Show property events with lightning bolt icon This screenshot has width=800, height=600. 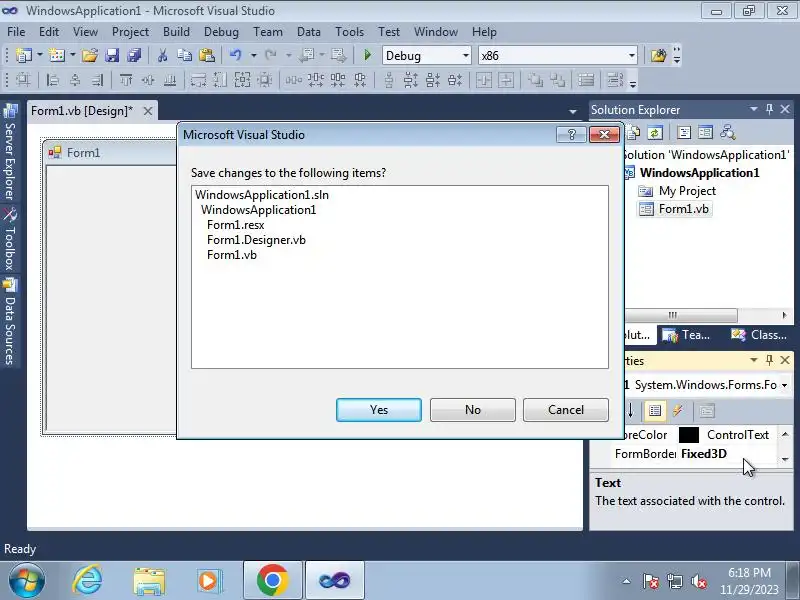(678, 410)
